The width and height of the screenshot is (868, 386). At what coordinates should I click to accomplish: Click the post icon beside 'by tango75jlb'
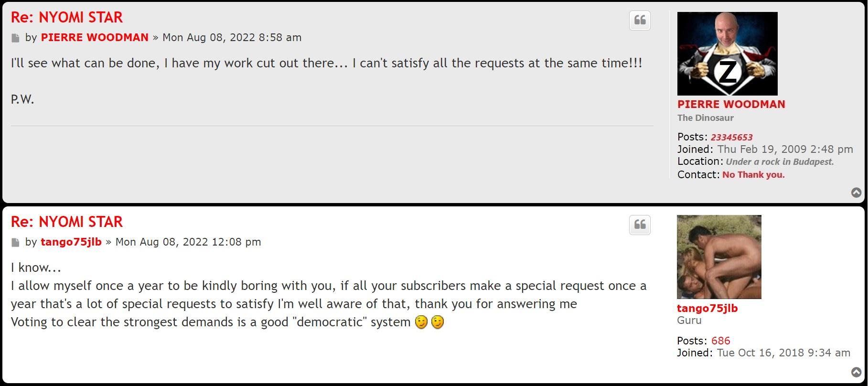15,242
